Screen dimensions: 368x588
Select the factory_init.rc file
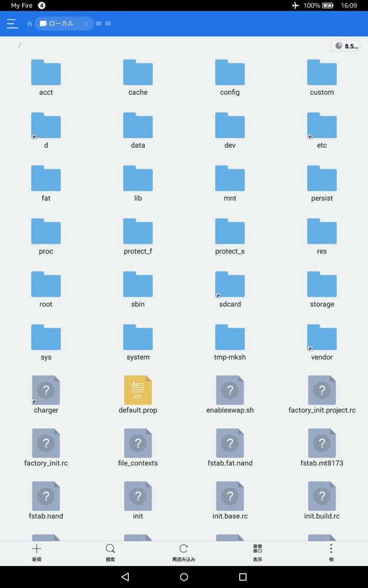46,448
